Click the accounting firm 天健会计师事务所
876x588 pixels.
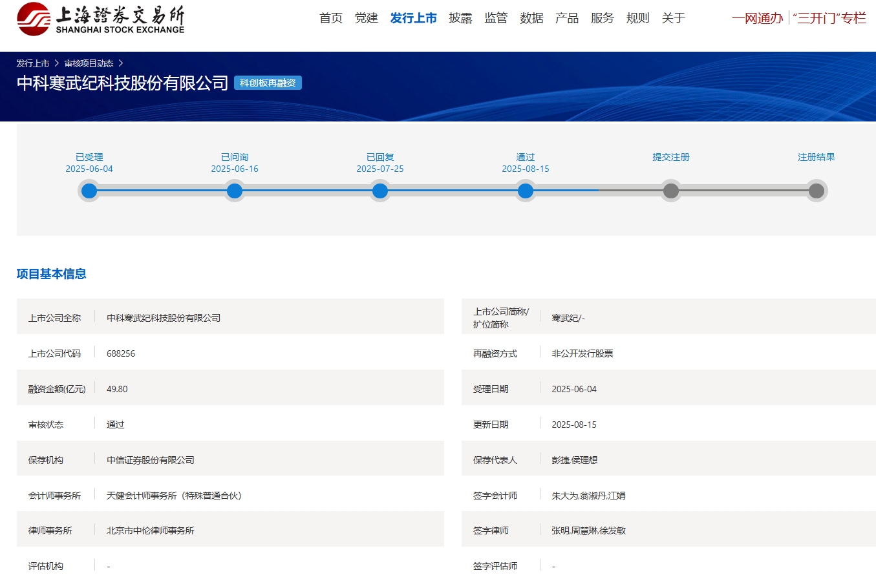(174, 496)
